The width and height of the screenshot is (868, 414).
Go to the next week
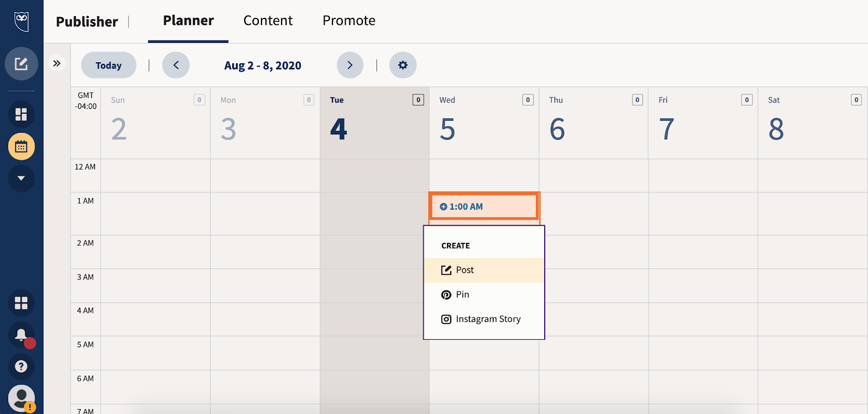click(x=350, y=65)
